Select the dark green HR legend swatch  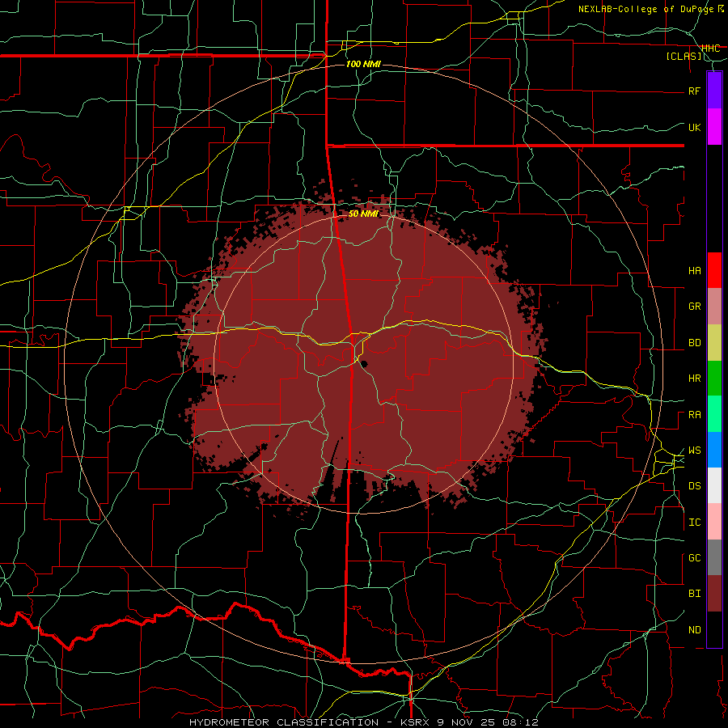click(x=714, y=378)
